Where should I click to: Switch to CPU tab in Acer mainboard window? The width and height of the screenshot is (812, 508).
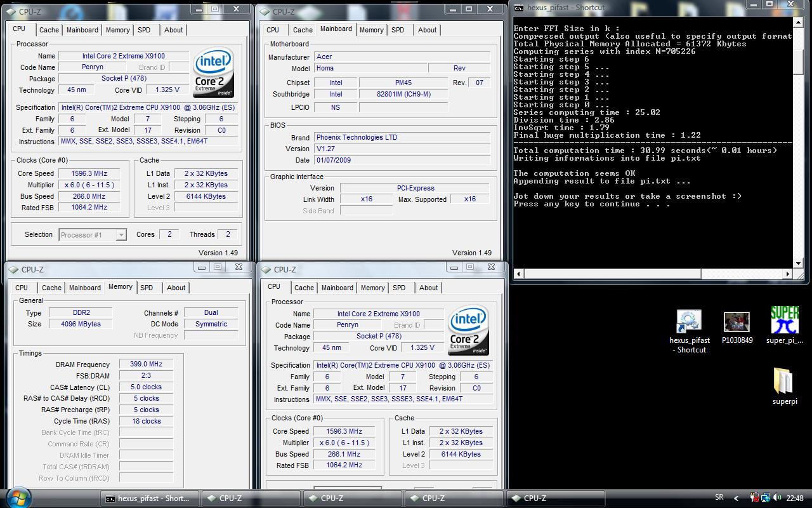pos(273,30)
